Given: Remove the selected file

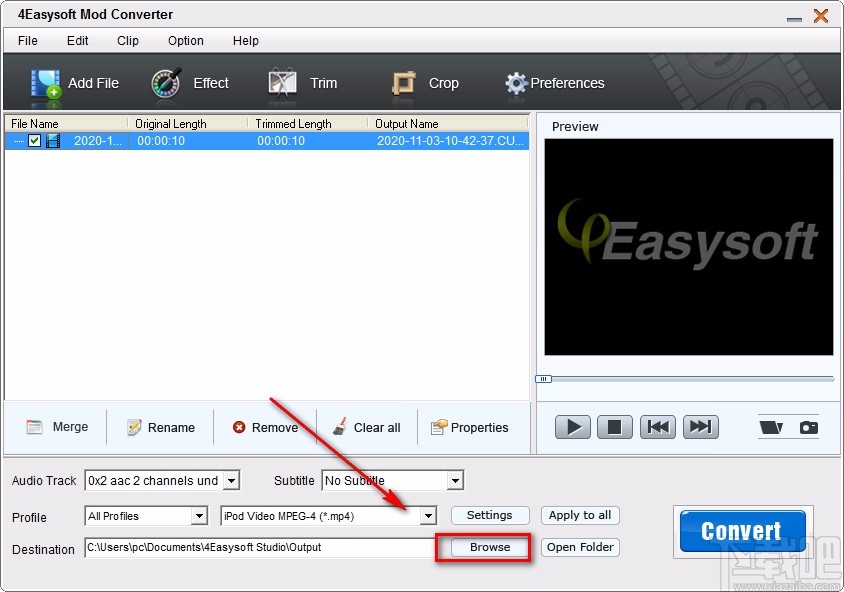Looking at the screenshot, I should pyautogui.click(x=265, y=427).
